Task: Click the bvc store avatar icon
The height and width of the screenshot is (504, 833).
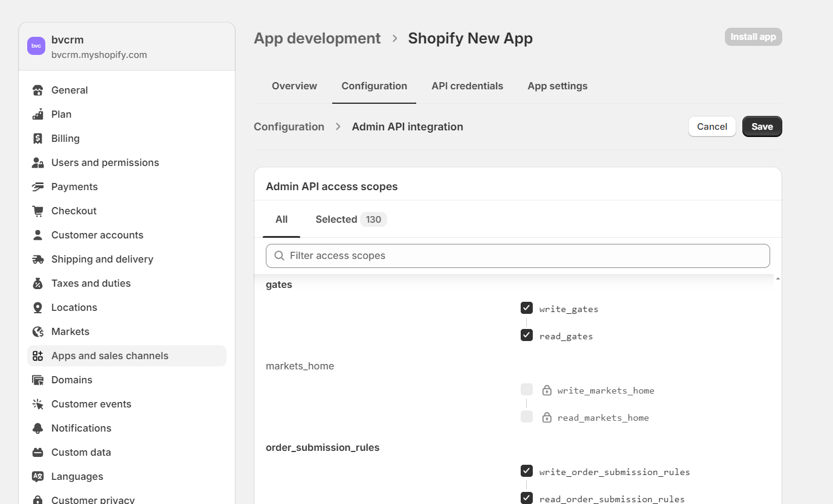Action: pos(36,46)
